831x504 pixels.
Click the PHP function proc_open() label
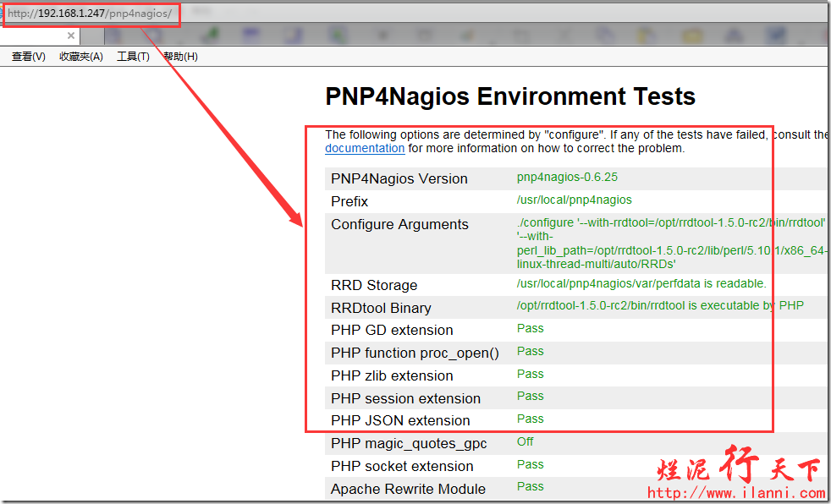click(415, 353)
